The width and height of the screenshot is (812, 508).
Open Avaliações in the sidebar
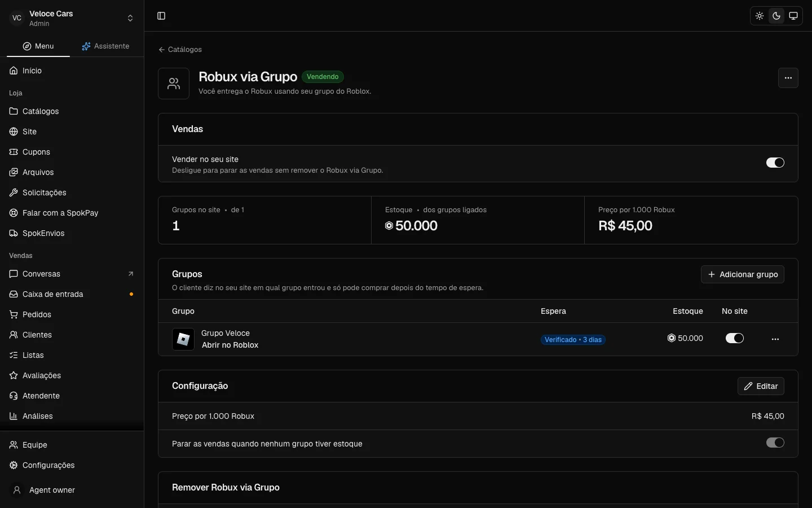coord(72,375)
